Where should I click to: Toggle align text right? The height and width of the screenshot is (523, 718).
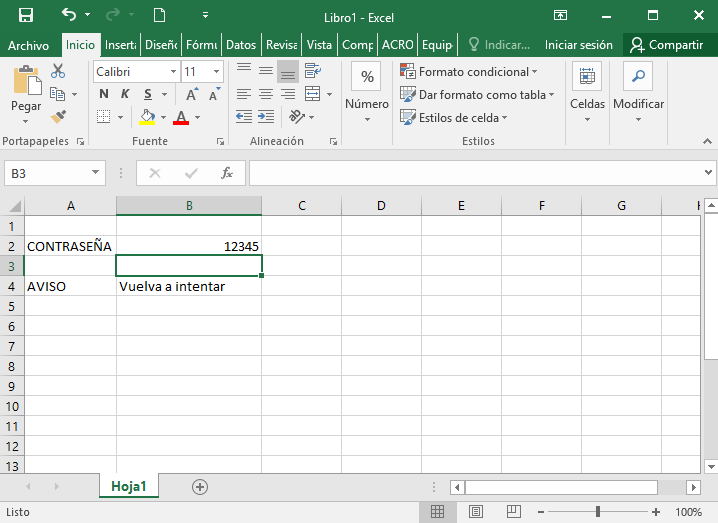pos(288,94)
